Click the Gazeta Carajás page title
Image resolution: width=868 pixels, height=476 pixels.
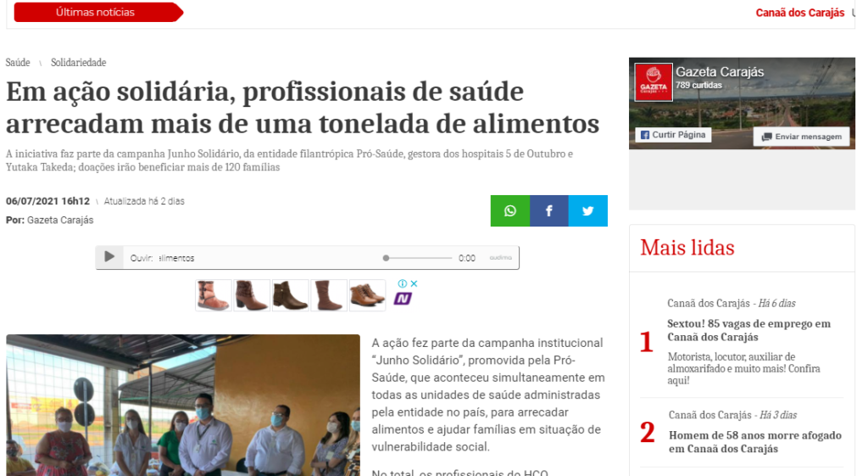720,71
